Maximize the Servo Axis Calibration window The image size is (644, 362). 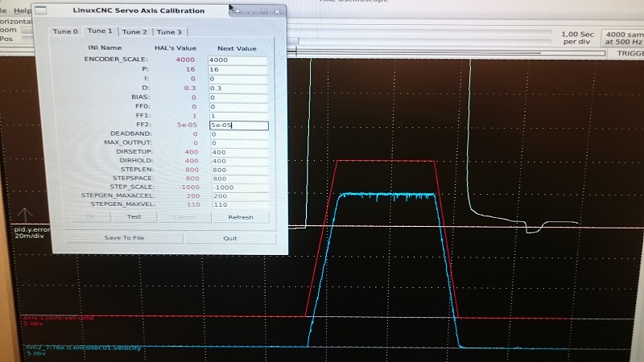point(264,12)
